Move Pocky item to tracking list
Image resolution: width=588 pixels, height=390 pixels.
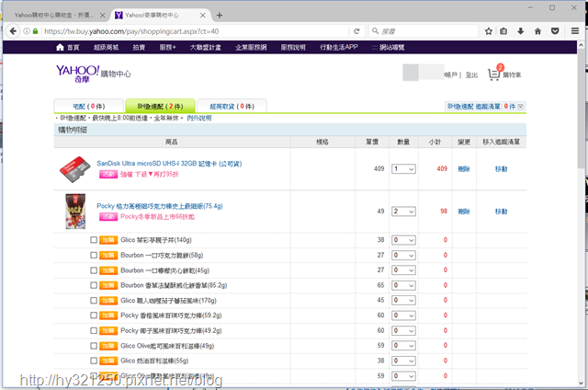click(501, 212)
